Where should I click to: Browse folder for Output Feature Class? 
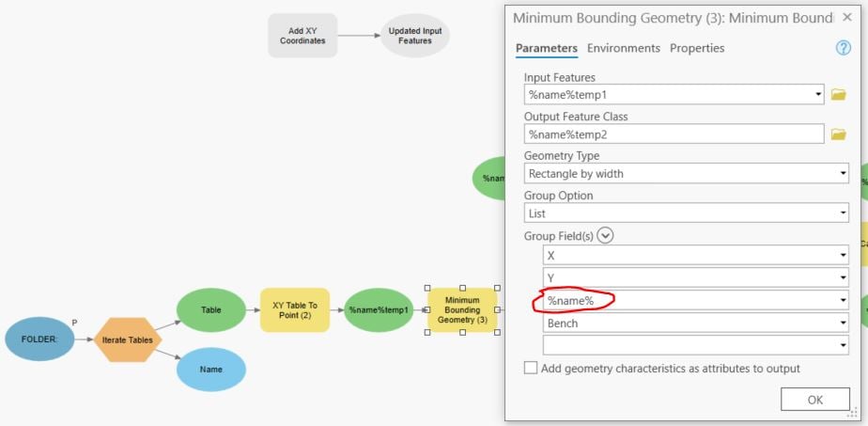[839, 134]
